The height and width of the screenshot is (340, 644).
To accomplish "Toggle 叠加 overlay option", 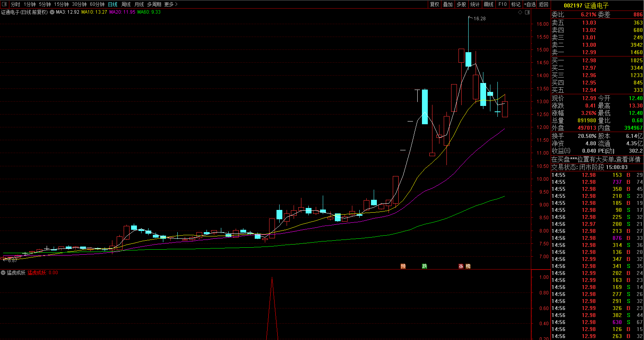I will point(448,4).
